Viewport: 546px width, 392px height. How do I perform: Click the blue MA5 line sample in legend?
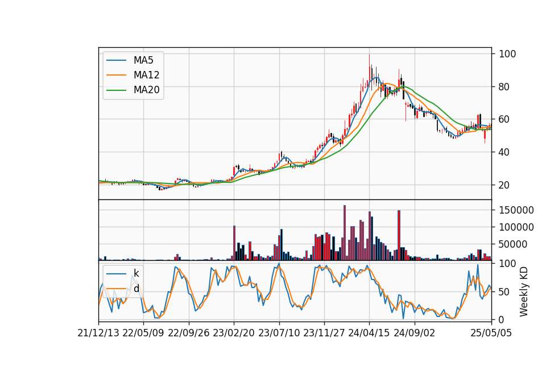pos(116,60)
